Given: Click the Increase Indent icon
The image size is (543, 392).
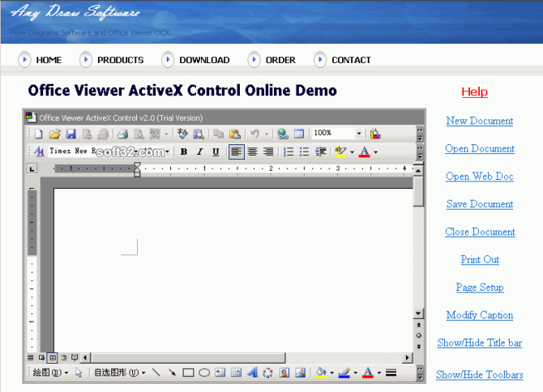Looking at the screenshot, I should coord(321,151).
